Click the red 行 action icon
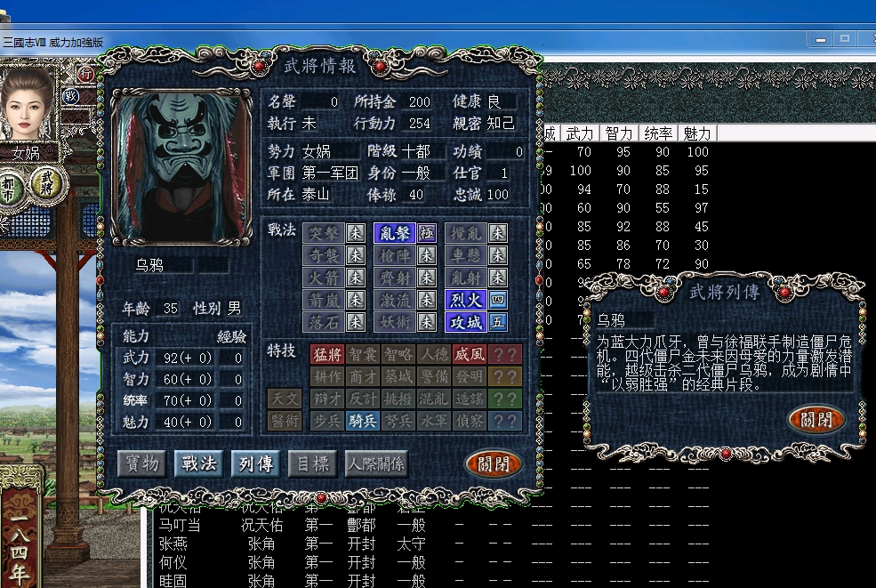 85,73
